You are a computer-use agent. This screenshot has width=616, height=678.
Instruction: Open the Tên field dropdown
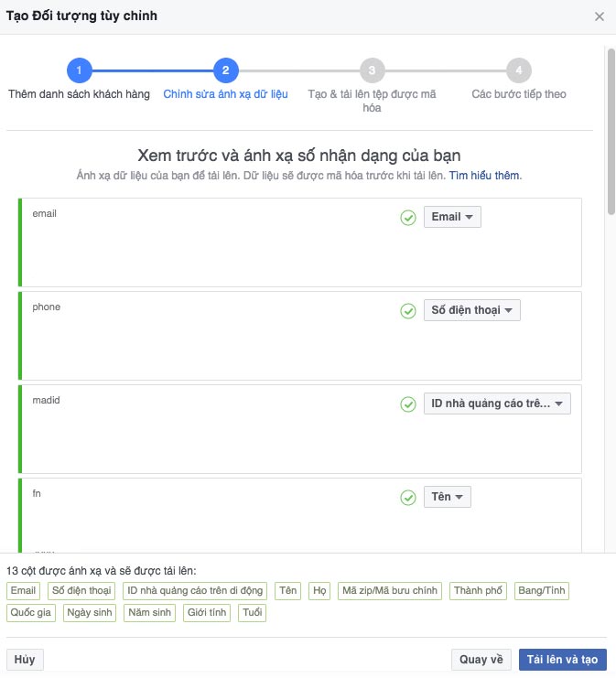[448, 497]
